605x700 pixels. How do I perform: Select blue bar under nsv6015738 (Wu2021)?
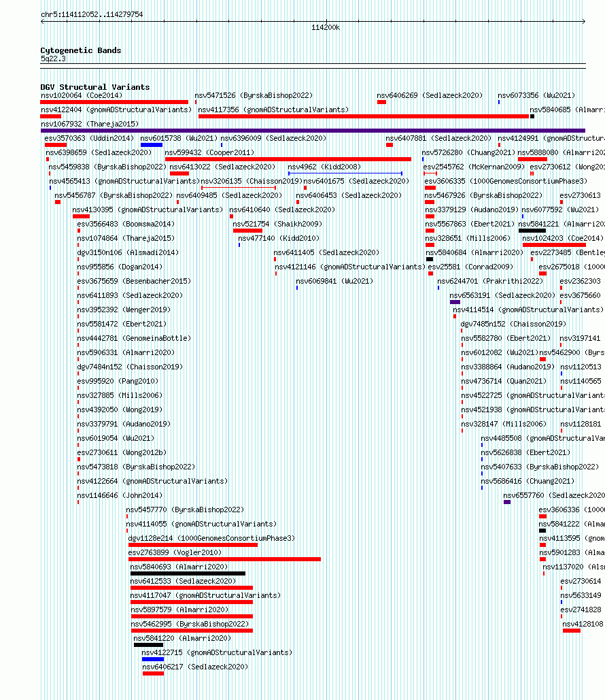(x=151, y=145)
